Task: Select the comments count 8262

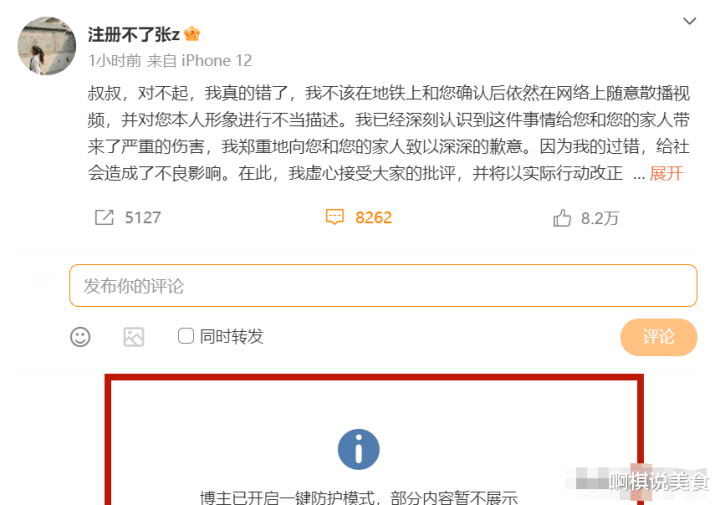Action: pos(374,218)
